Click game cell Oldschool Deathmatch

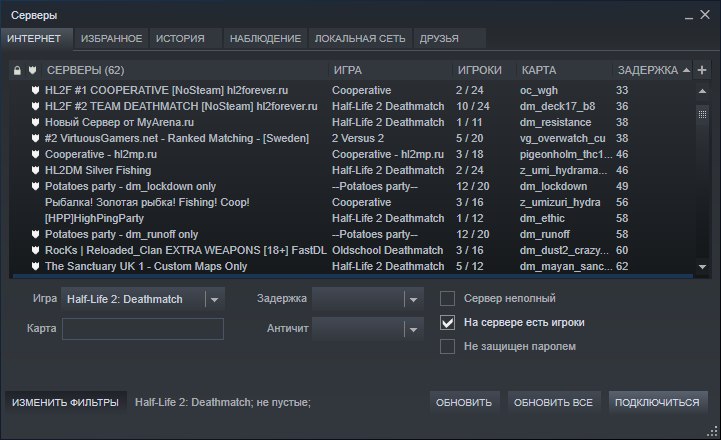388,251
